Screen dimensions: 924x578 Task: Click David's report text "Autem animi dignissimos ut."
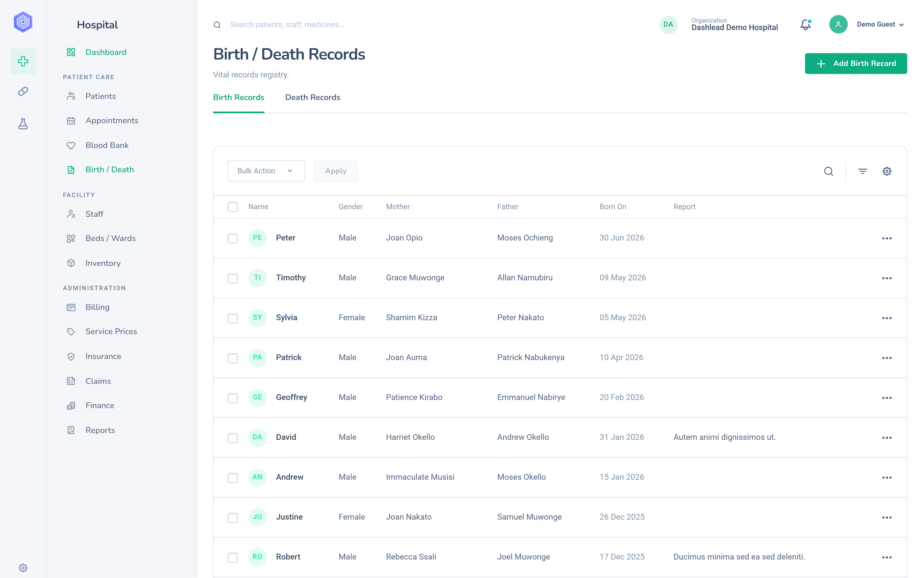[x=724, y=437]
